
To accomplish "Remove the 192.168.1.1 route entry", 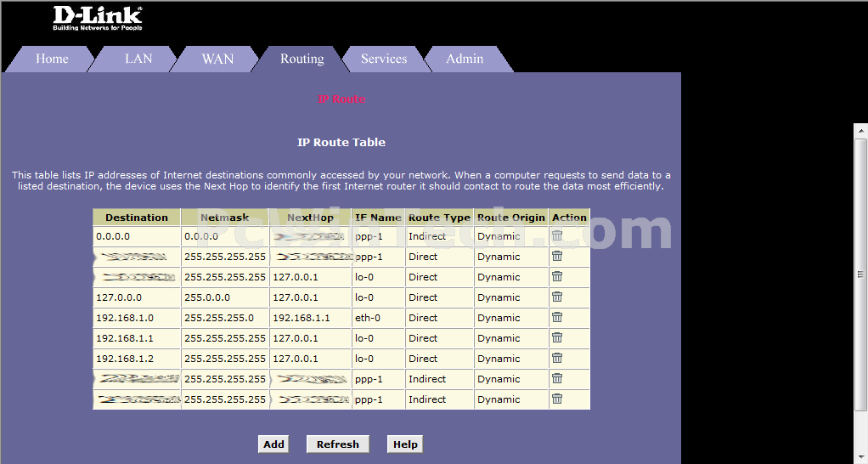I will (557, 337).
